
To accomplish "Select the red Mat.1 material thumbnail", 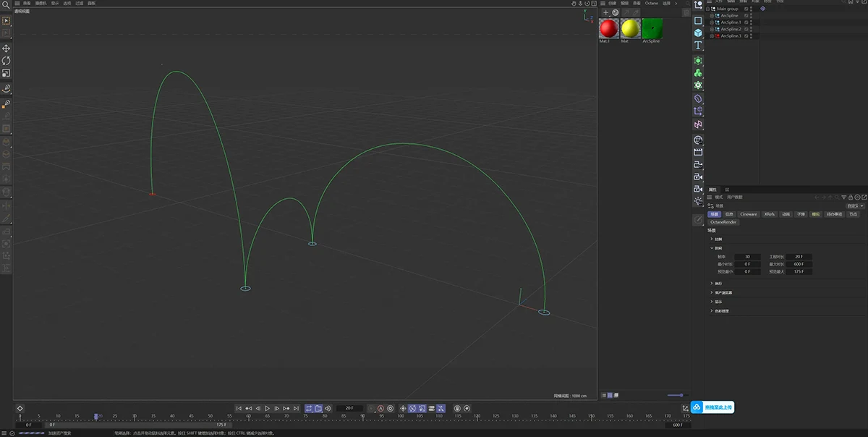I will click(x=608, y=28).
